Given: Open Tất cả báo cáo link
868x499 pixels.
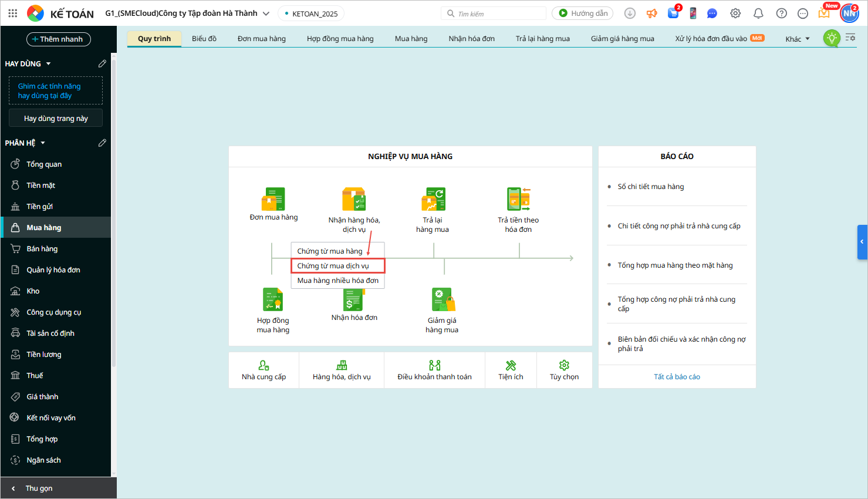Looking at the screenshot, I should (677, 377).
